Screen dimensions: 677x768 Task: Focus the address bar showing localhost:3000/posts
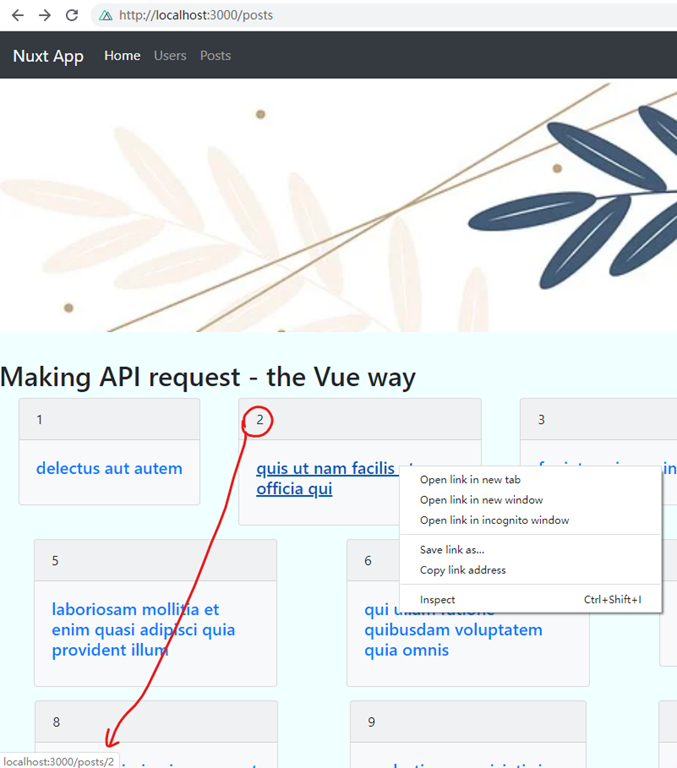[384, 15]
